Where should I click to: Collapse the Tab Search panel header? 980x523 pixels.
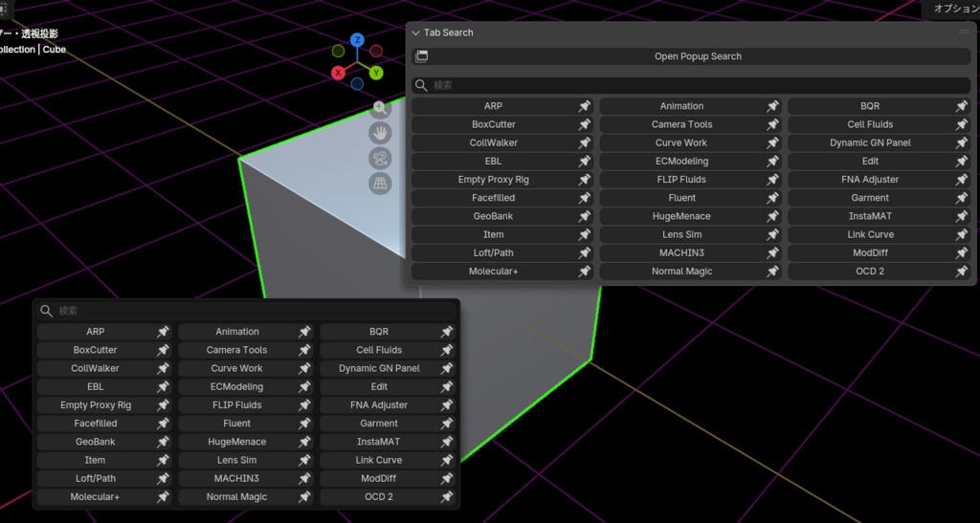415,33
